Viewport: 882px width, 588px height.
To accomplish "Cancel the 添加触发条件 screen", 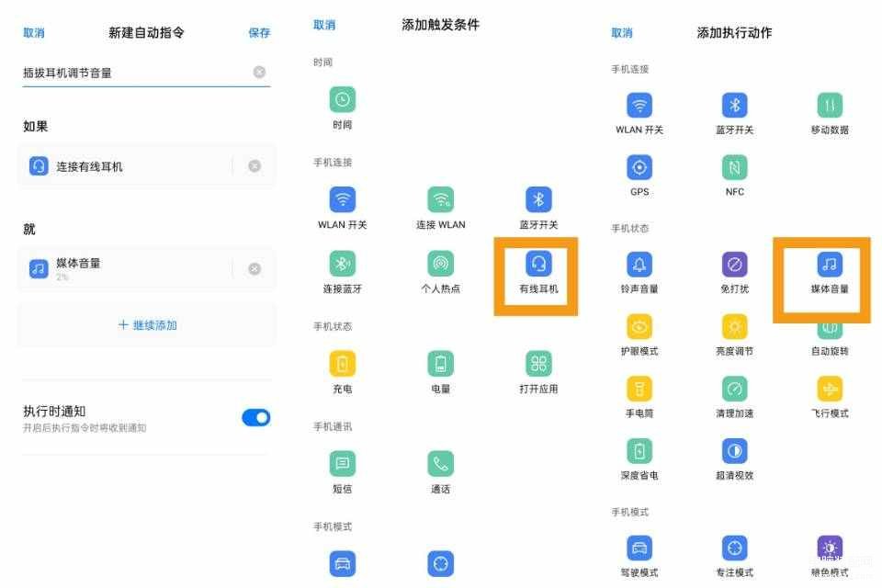I will tap(324, 26).
